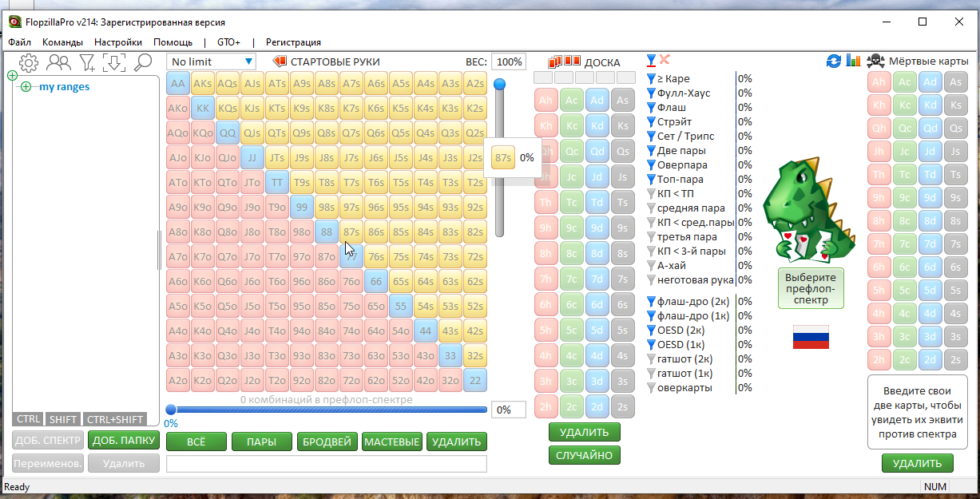Toggle the SHIFT mode button
This screenshot has width=980, height=499.
coord(63,419)
